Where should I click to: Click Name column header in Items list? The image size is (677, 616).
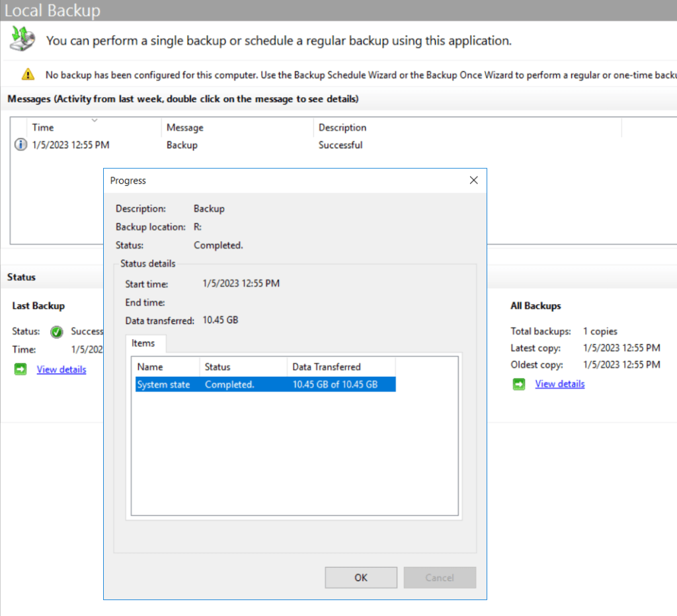pos(166,367)
